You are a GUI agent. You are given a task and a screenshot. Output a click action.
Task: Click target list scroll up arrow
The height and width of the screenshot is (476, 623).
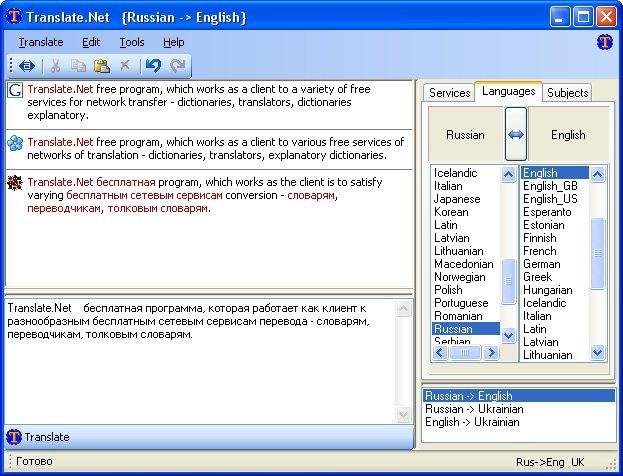click(598, 174)
